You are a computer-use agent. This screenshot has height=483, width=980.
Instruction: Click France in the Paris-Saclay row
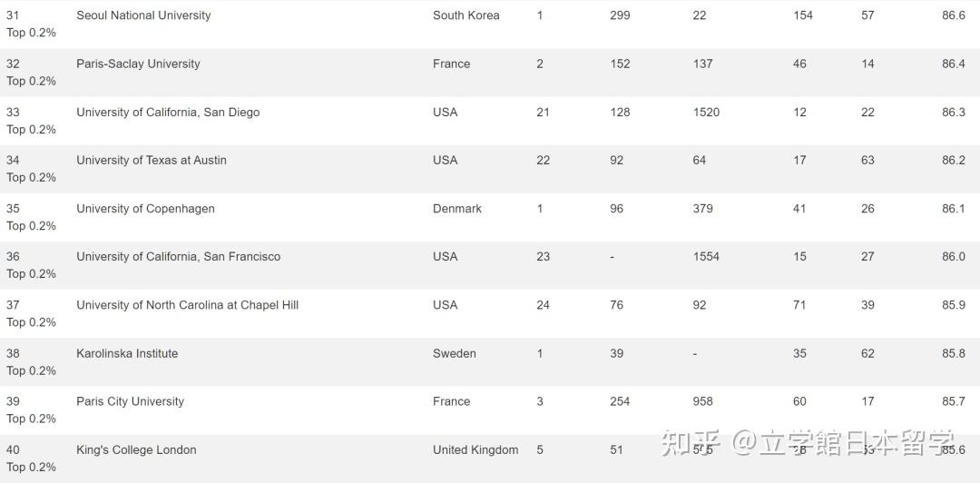(x=451, y=64)
